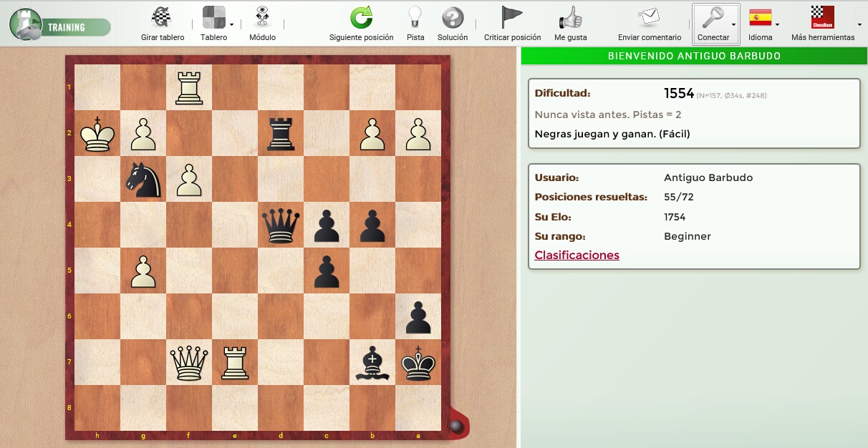This screenshot has height=448, width=868.
Task: Click the Su Elo value 1754
Action: [675, 217]
